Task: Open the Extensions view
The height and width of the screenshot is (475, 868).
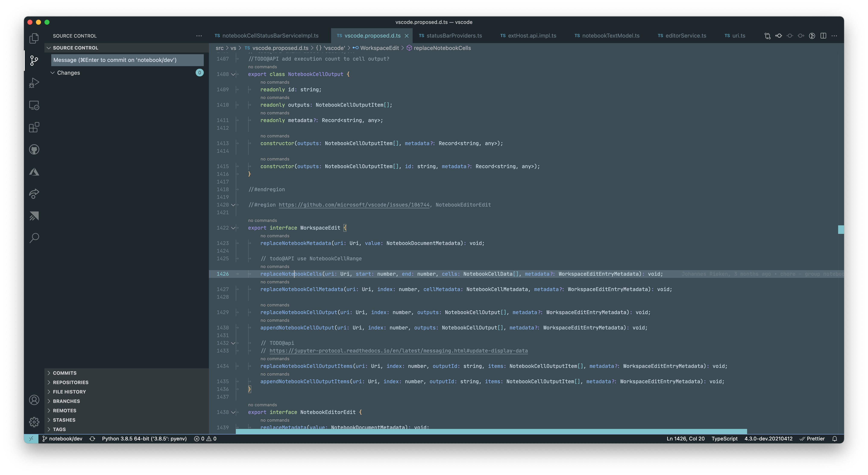Action: [34, 127]
